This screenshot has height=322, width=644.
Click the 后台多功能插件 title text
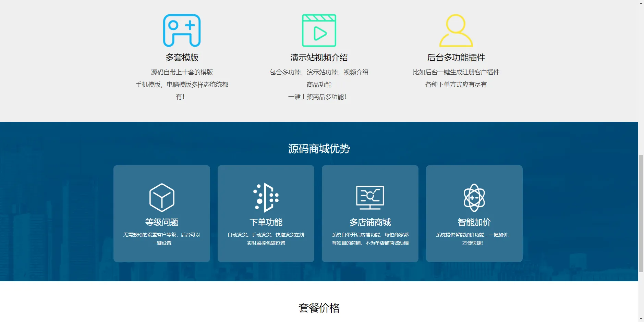point(456,57)
